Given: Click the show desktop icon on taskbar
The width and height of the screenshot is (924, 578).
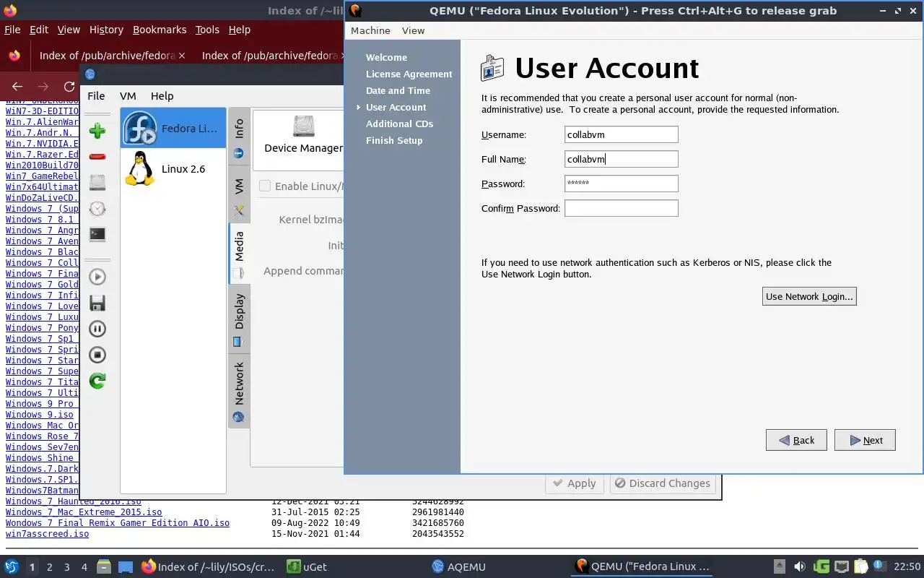Looking at the screenshot, I should click(x=126, y=567).
